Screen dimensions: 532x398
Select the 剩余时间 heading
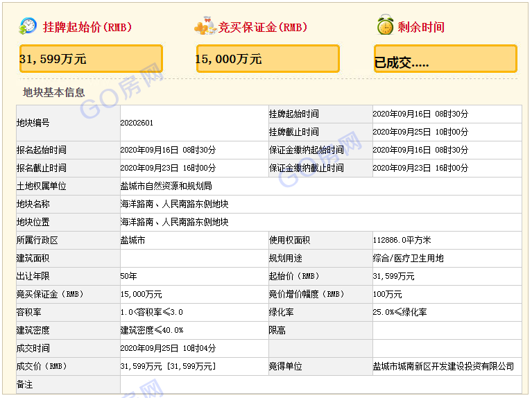tap(421, 27)
